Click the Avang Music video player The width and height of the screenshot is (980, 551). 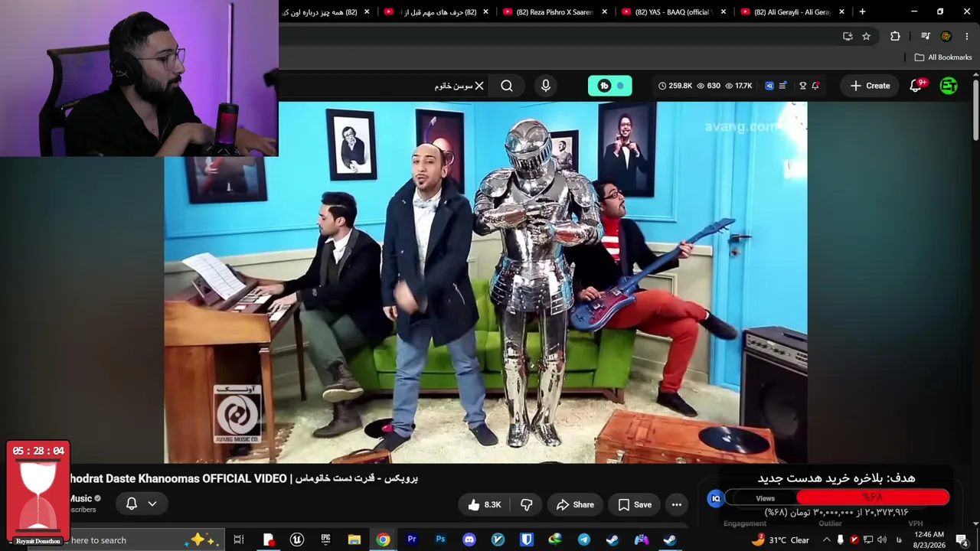[x=485, y=282]
